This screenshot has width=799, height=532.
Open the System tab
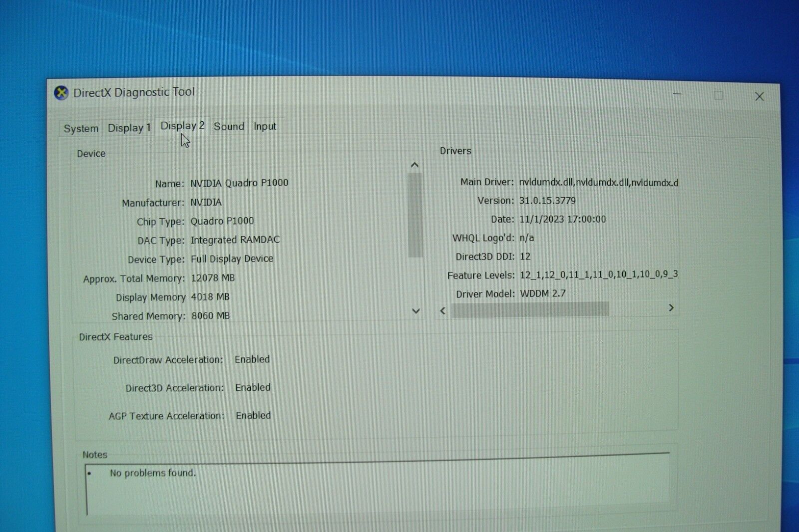[81, 128]
